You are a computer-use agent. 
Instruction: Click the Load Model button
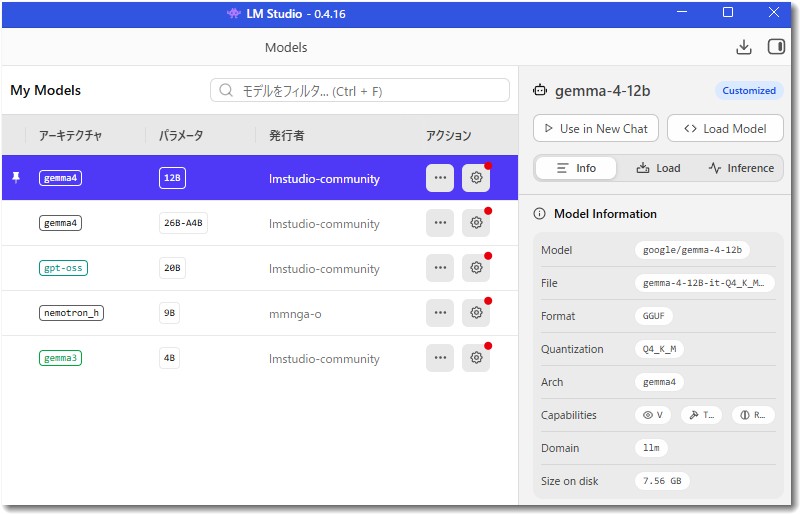pos(725,129)
